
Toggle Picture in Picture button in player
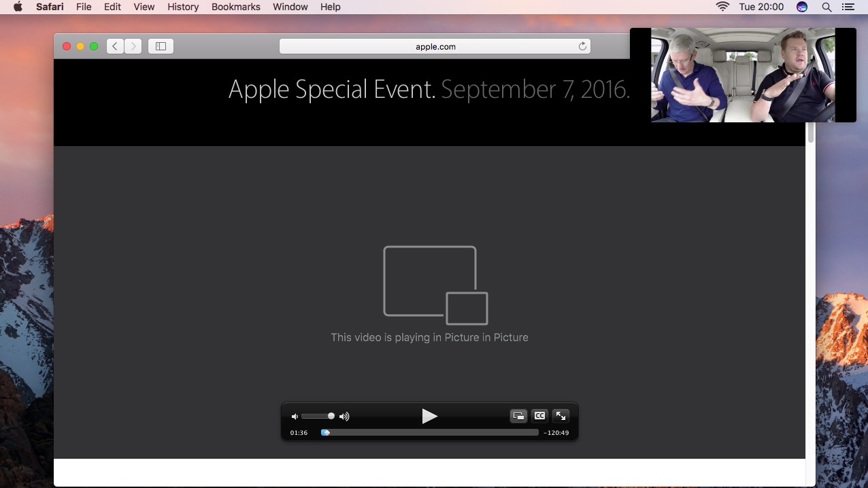518,416
